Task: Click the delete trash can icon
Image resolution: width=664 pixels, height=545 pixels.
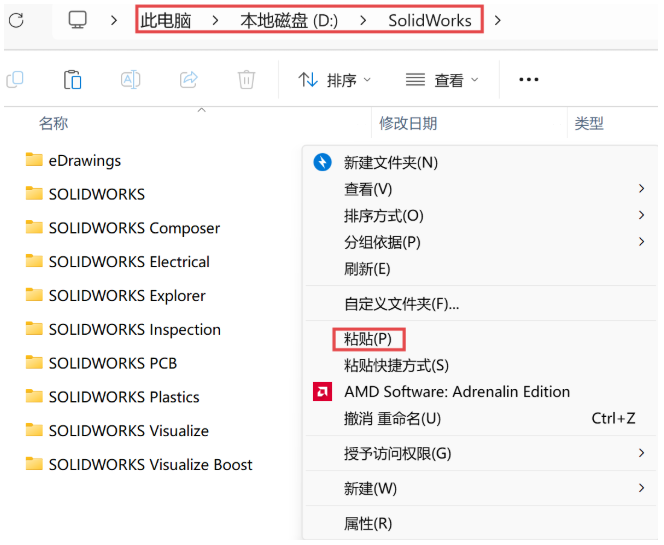Action: pos(246,80)
